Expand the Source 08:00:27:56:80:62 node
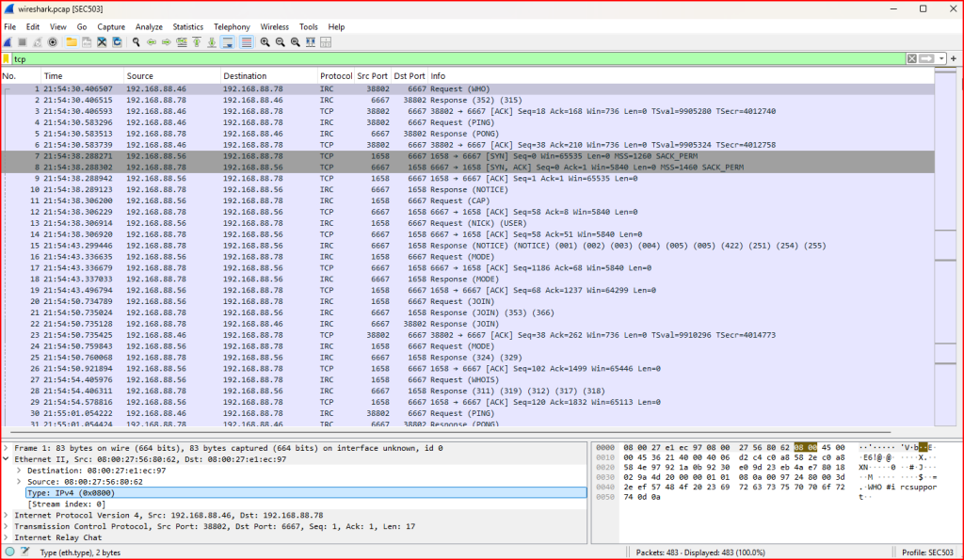This screenshot has width=964, height=560. pos(19,482)
